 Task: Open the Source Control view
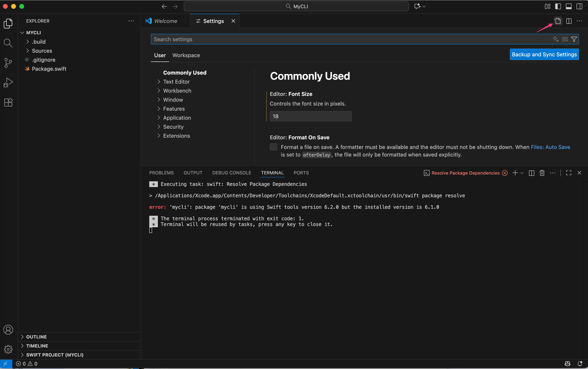tap(8, 63)
